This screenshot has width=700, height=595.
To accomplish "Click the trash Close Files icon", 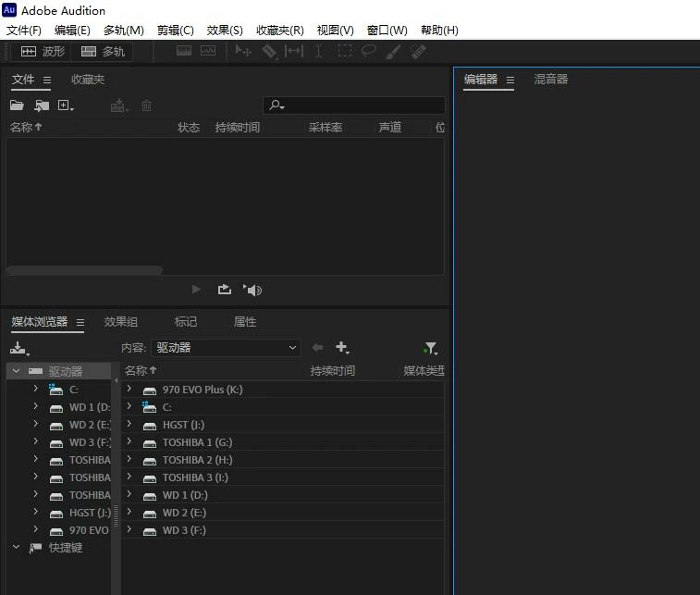I will (146, 105).
